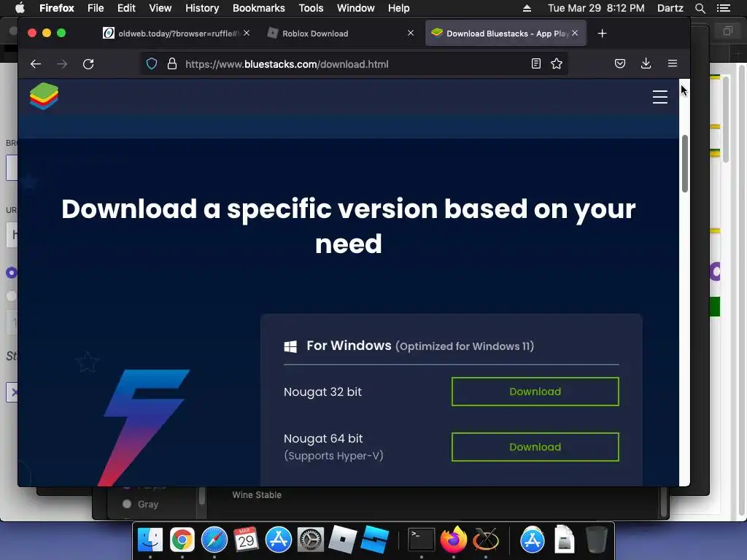The image size is (747, 560).
Task: Close the Roblox Download tab
Action: [411, 33]
